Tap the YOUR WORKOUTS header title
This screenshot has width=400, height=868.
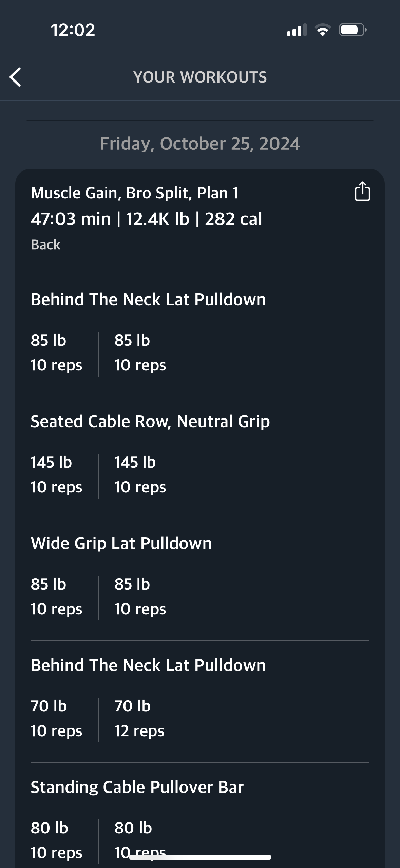tap(200, 77)
